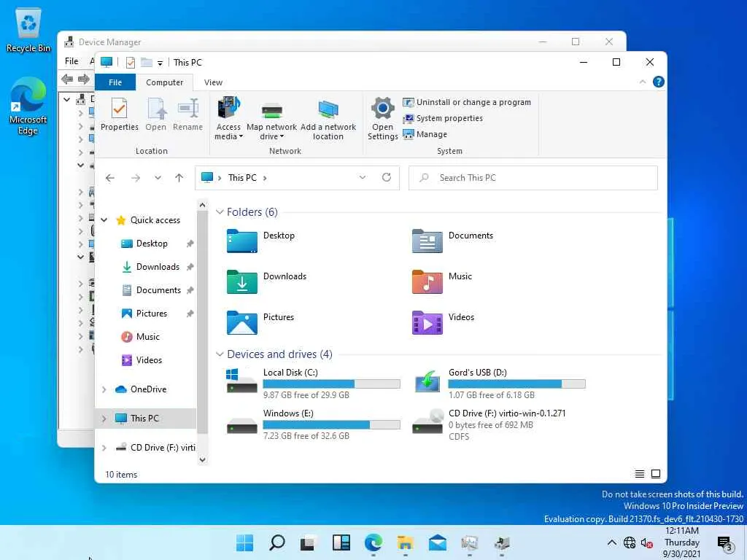Choose Map network drive
This screenshot has width=747, height=560.
pos(271,119)
